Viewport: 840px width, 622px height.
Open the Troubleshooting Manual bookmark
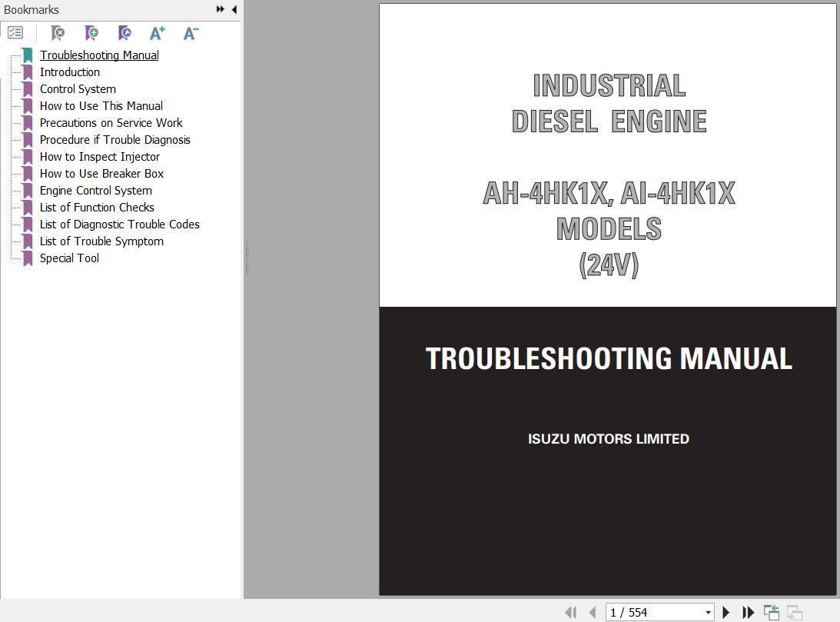point(99,55)
